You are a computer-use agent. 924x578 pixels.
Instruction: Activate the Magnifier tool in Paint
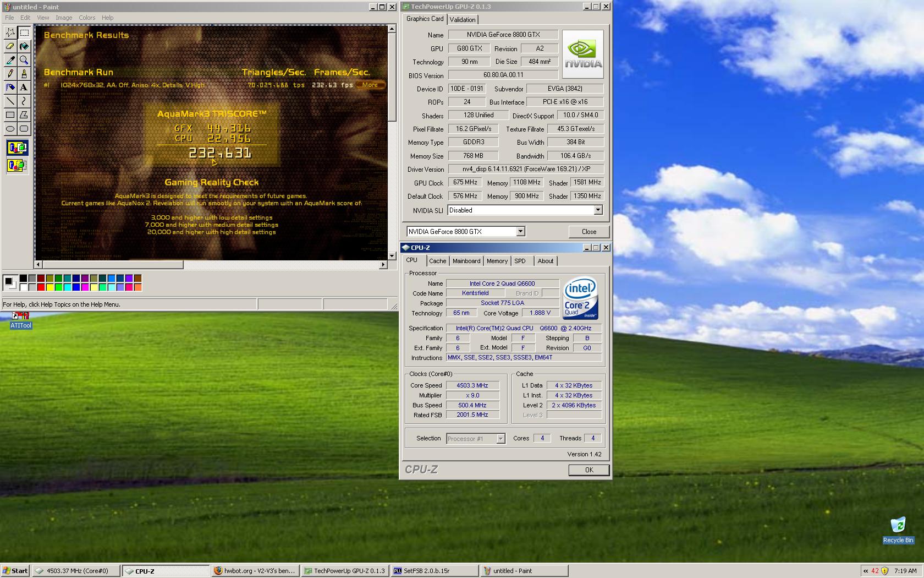pos(24,60)
